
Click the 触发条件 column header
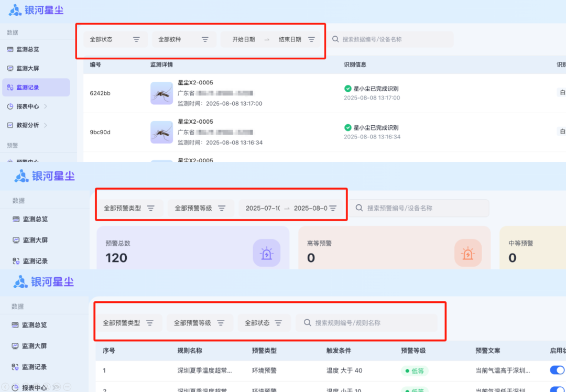[339, 351]
